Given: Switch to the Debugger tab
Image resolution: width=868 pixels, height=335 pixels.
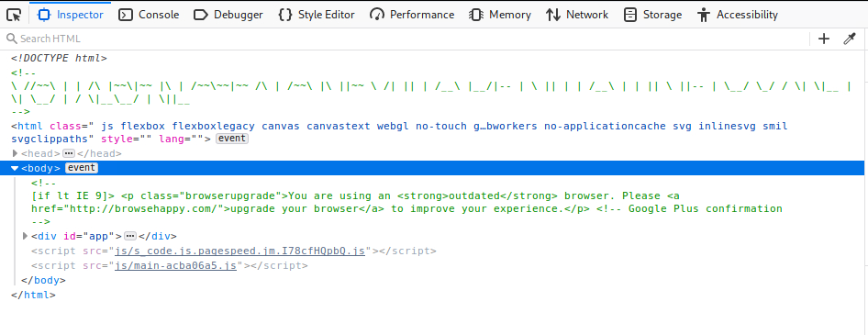Looking at the screenshot, I should pos(228,15).
